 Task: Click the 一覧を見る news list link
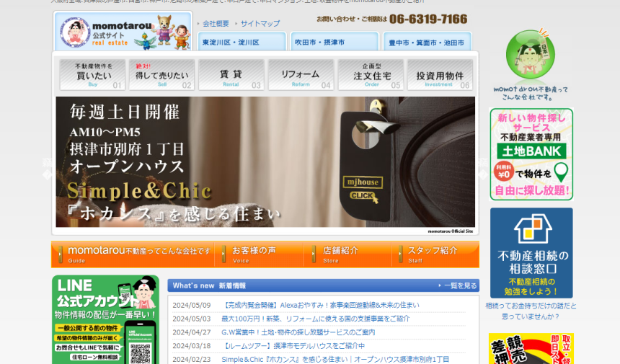[458, 286]
